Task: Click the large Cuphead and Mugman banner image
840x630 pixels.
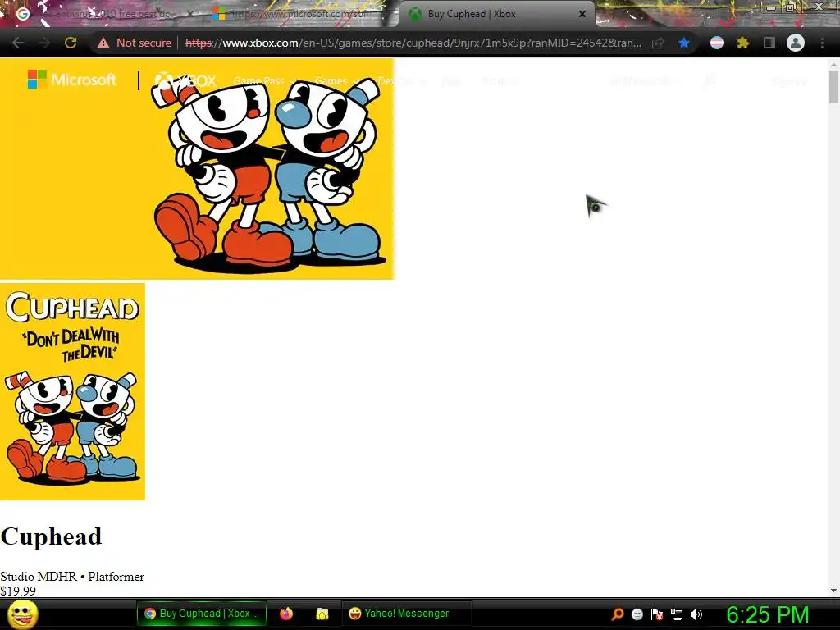Action: (197, 169)
